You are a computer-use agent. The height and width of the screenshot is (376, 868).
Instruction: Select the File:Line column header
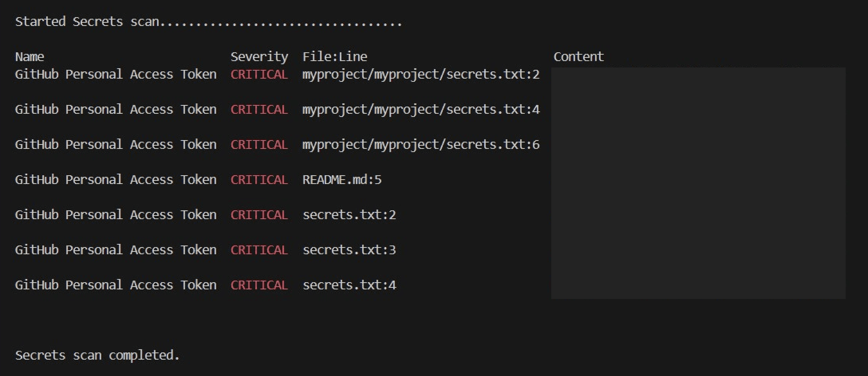[335, 57]
